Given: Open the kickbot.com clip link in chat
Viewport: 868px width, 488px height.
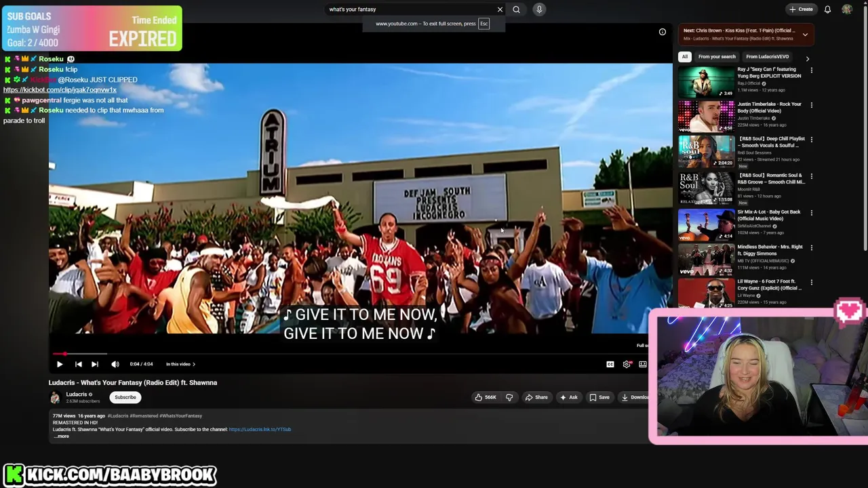Looking at the screenshot, I should click(x=60, y=89).
